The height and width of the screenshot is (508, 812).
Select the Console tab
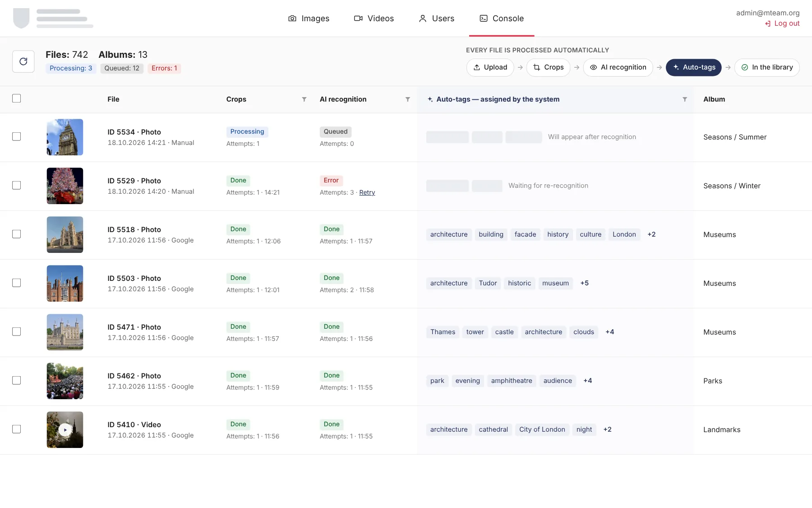pos(502,19)
